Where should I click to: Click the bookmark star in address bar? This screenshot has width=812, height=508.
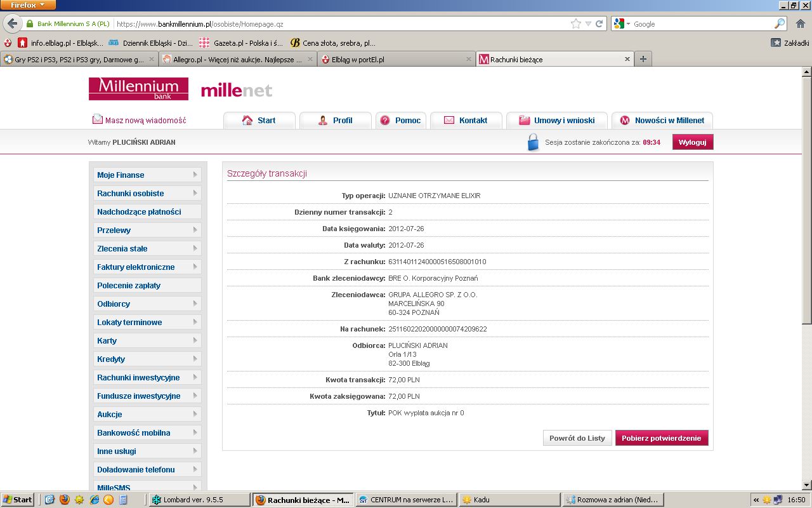575,23
